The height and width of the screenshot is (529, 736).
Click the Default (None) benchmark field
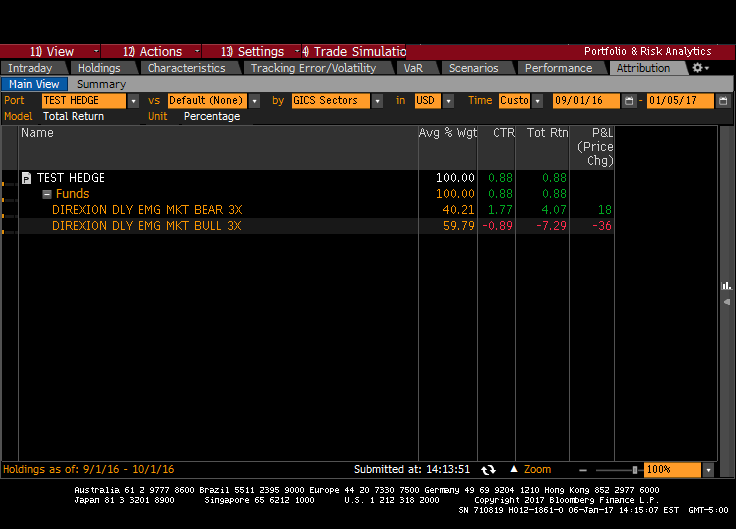click(x=207, y=100)
